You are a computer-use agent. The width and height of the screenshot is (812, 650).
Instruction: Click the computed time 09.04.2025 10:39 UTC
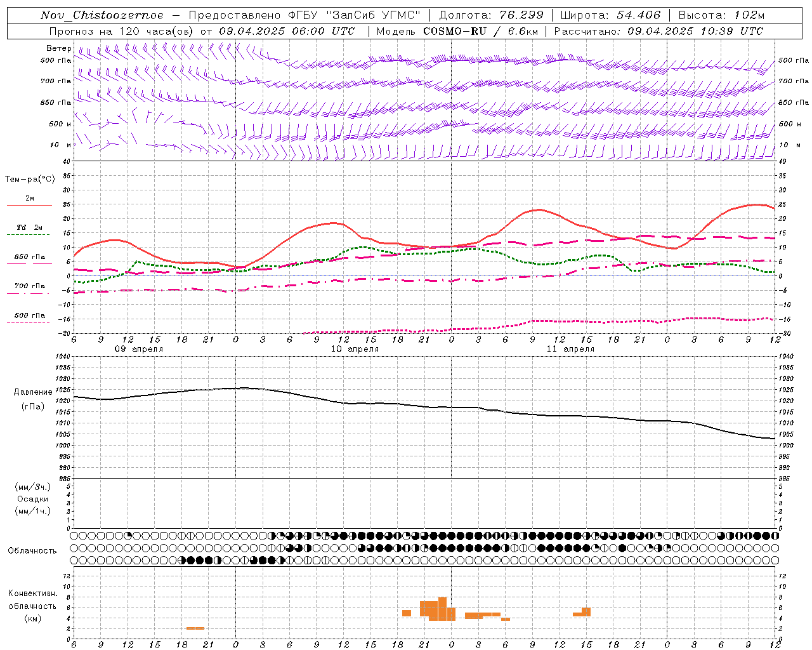click(695, 31)
